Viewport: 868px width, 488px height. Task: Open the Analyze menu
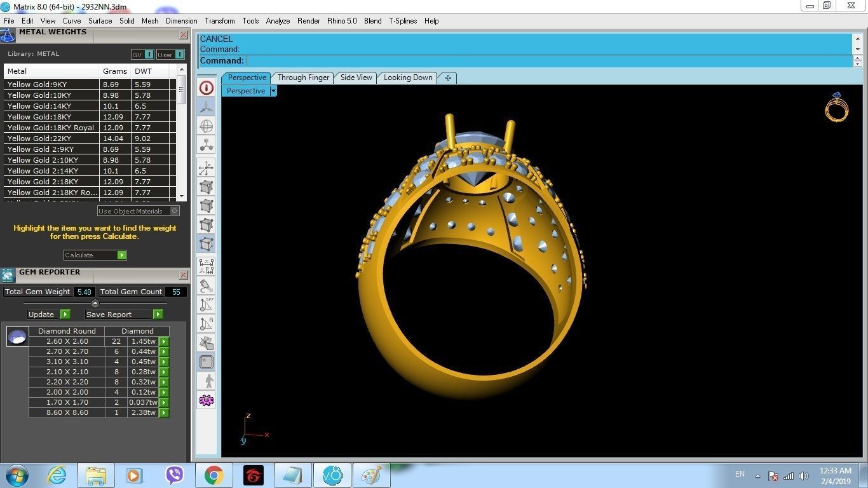(x=278, y=21)
